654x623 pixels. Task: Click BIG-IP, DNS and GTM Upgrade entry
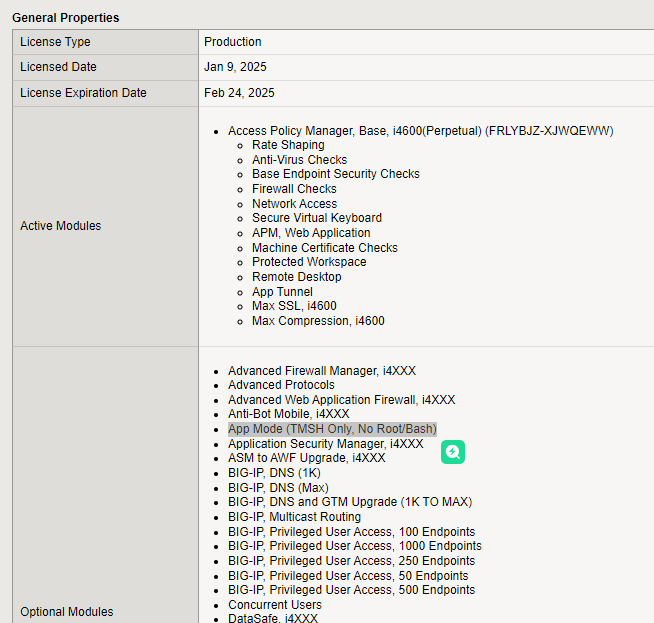coord(350,502)
